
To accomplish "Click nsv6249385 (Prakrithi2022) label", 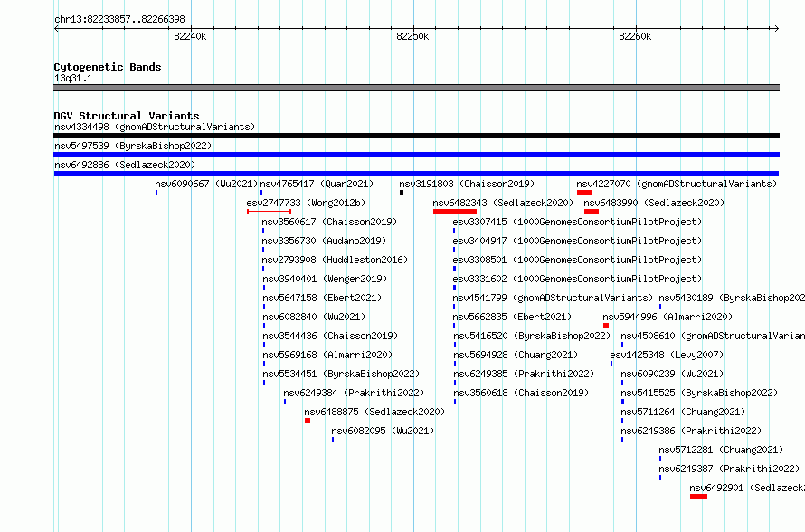I will click(x=524, y=374).
